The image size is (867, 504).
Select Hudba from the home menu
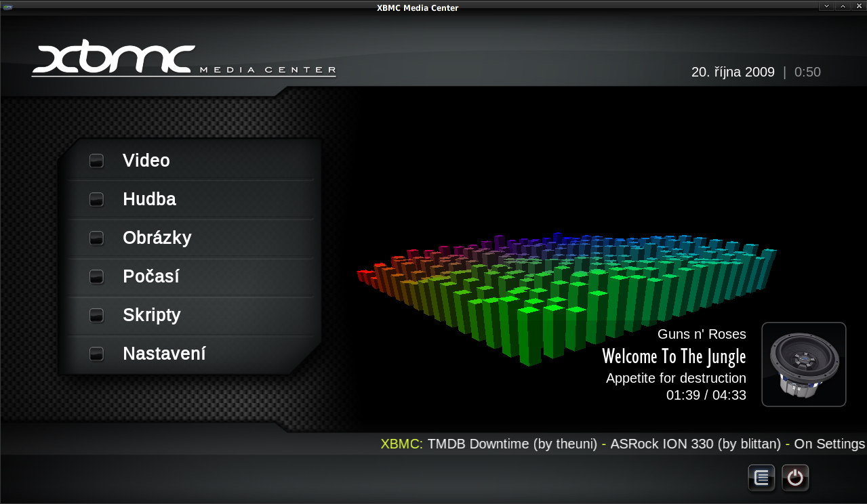[x=149, y=199]
